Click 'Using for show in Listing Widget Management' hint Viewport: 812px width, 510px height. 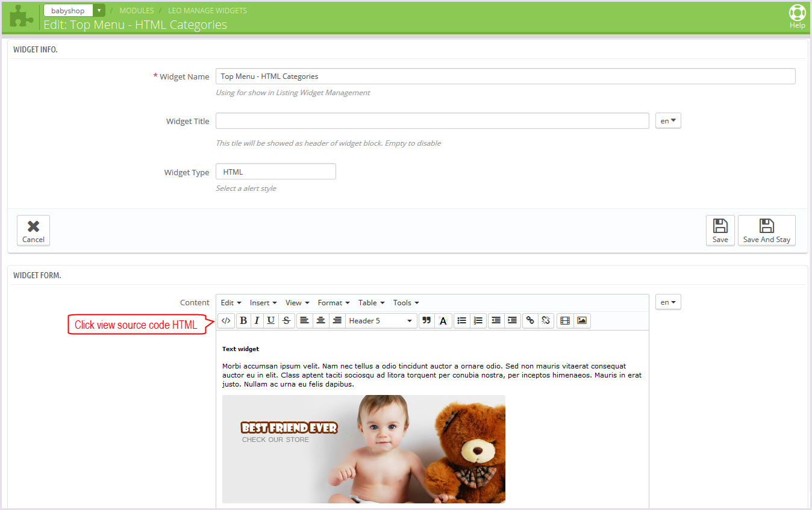pos(293,93)
